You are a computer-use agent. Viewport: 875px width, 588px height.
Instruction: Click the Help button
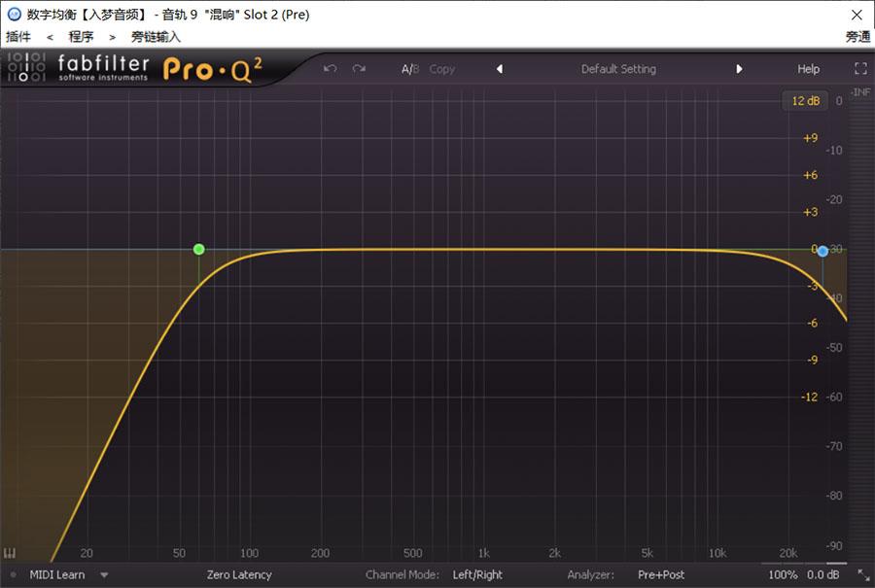[x=808, y=69]
